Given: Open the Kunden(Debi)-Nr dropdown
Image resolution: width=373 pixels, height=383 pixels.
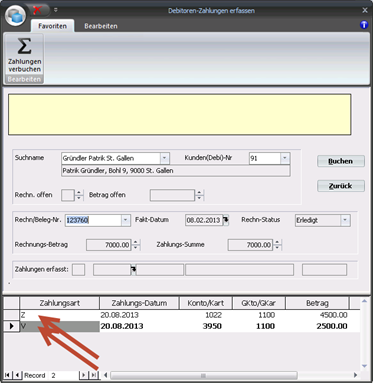Looking at the screenshot, I should click(x=285, y=158).
